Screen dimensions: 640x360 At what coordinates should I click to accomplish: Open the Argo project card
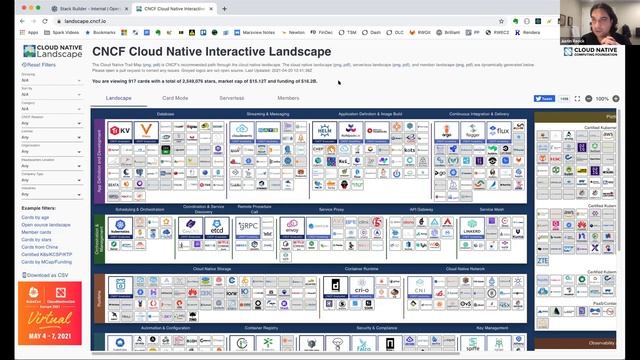[447, 132]
